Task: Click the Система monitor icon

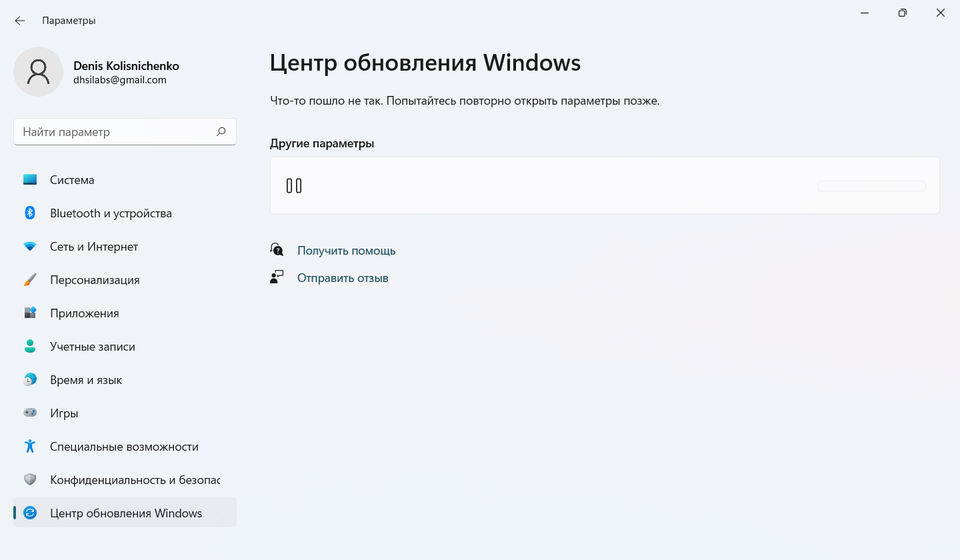Action: 30,180
